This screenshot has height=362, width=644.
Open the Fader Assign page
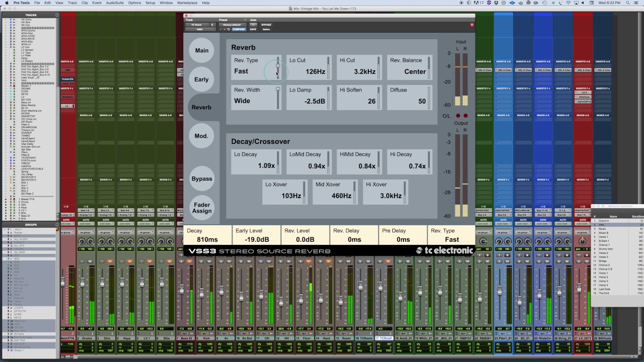click(202, 208)
